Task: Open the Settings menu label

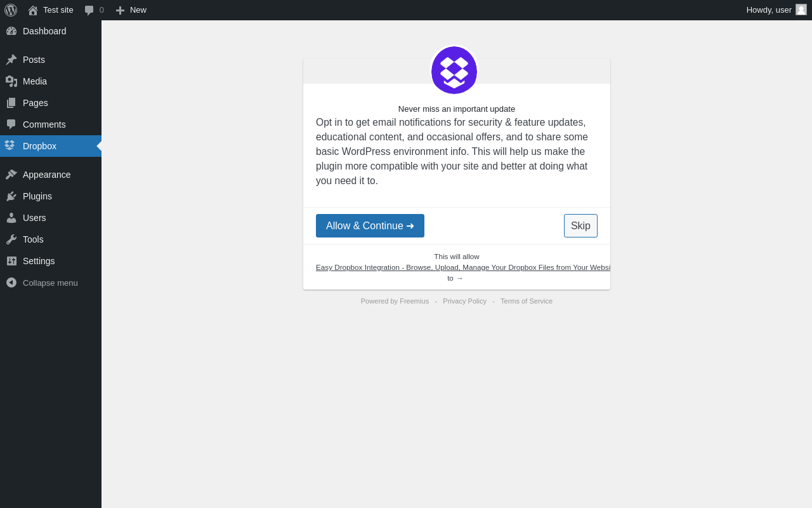Action: click(39, 261)
